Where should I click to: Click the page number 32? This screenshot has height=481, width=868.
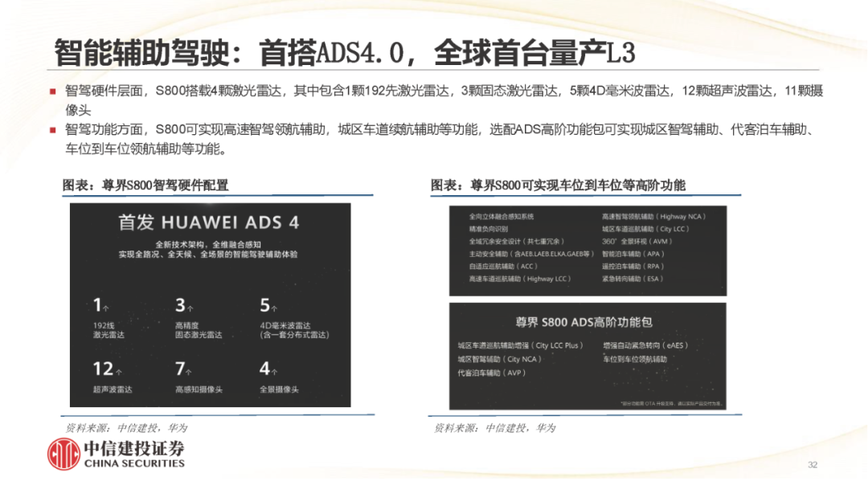click(813, 465)
